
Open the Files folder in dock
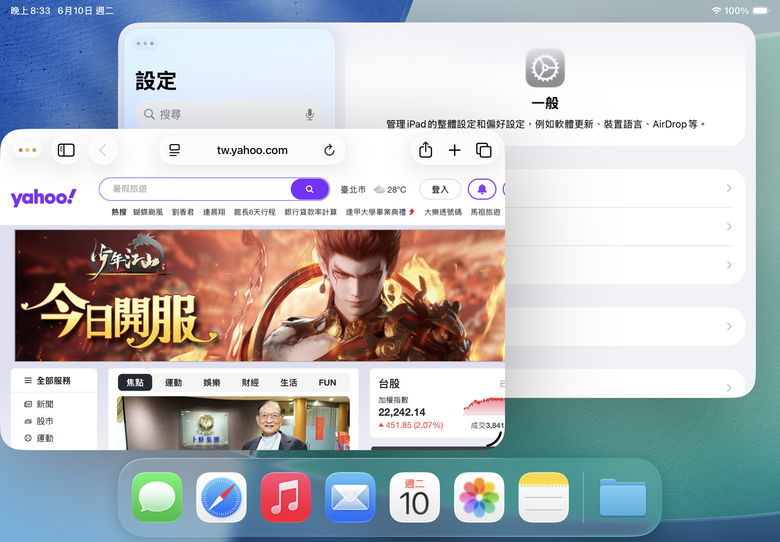tap(623, 497)
